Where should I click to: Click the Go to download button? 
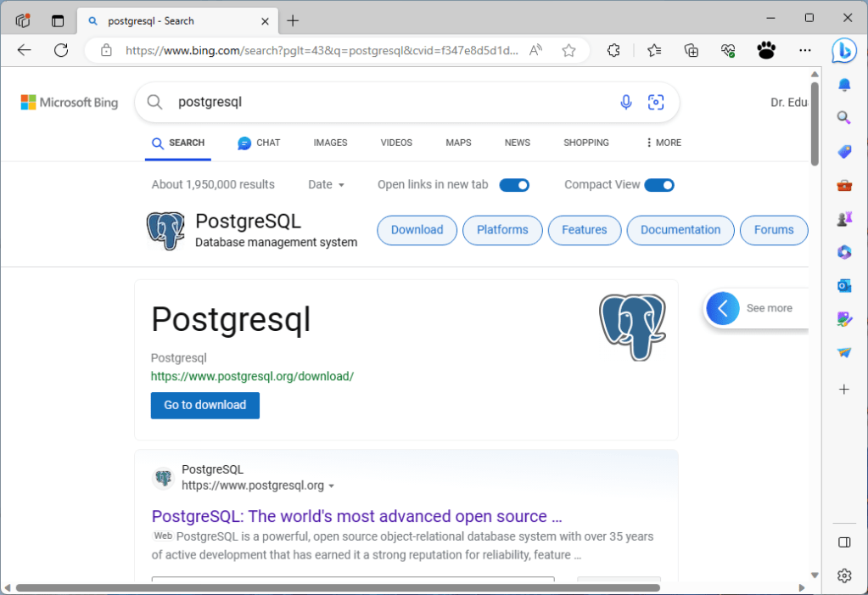[205, 405]
